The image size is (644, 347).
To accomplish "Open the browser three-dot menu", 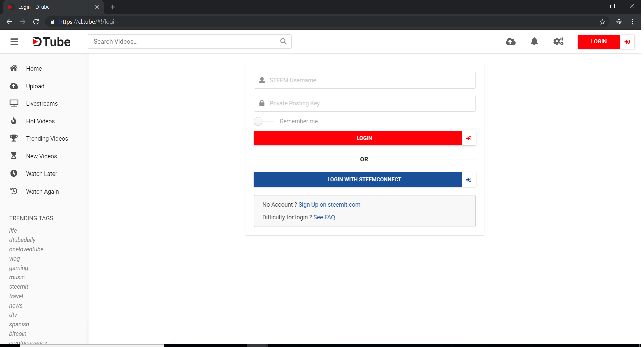I will pos(632,22).
